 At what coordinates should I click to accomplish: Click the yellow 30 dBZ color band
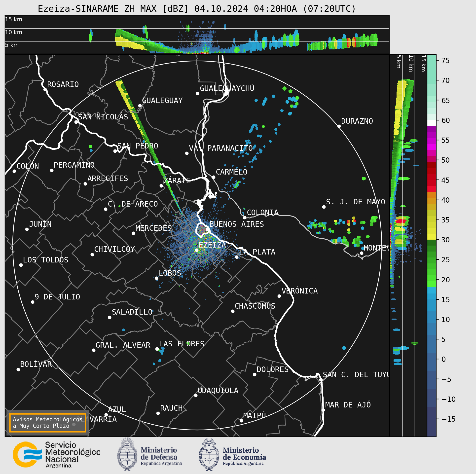tap(432, 237)
